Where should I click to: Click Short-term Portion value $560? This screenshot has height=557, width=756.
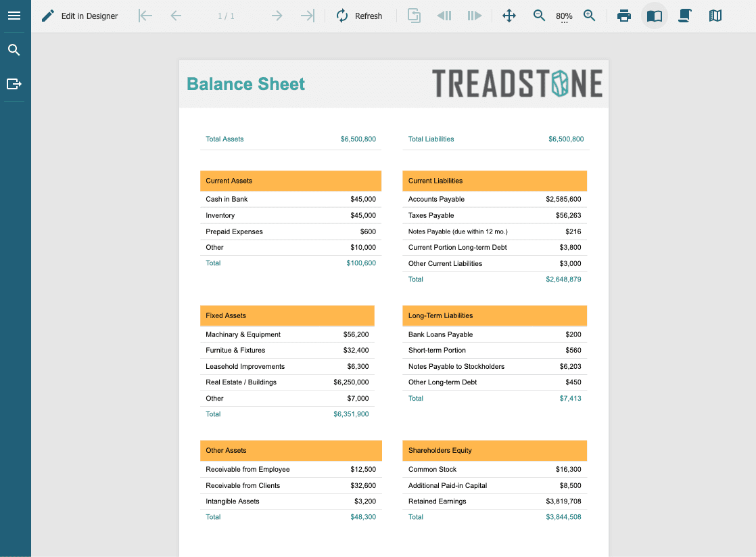[573, 350]
